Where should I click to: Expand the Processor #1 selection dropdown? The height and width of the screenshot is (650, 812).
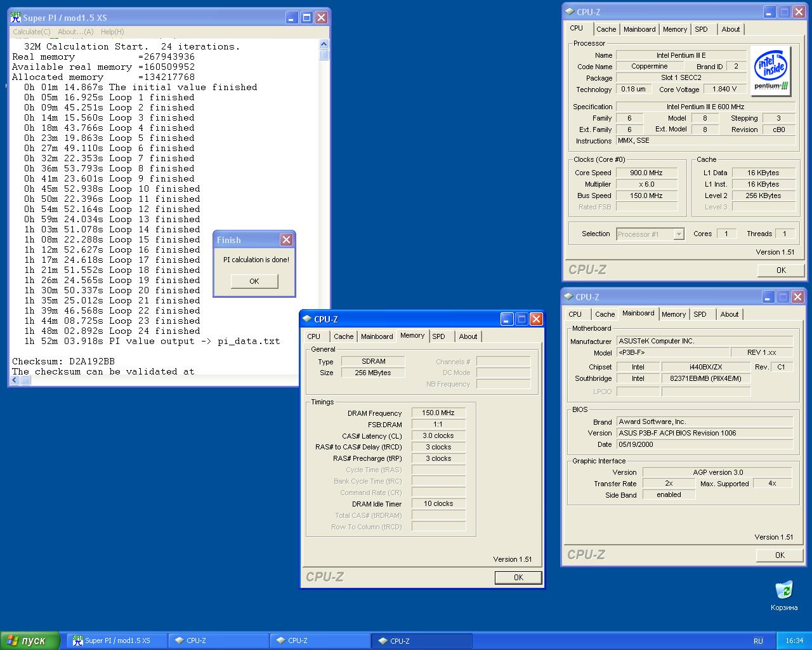click(x=679, y=234)
